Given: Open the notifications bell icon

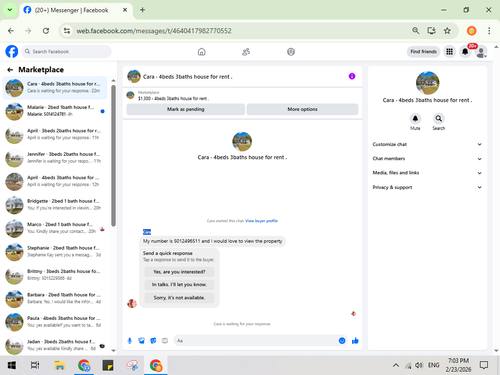Looking at the screenshot, I should pos(465,52).
